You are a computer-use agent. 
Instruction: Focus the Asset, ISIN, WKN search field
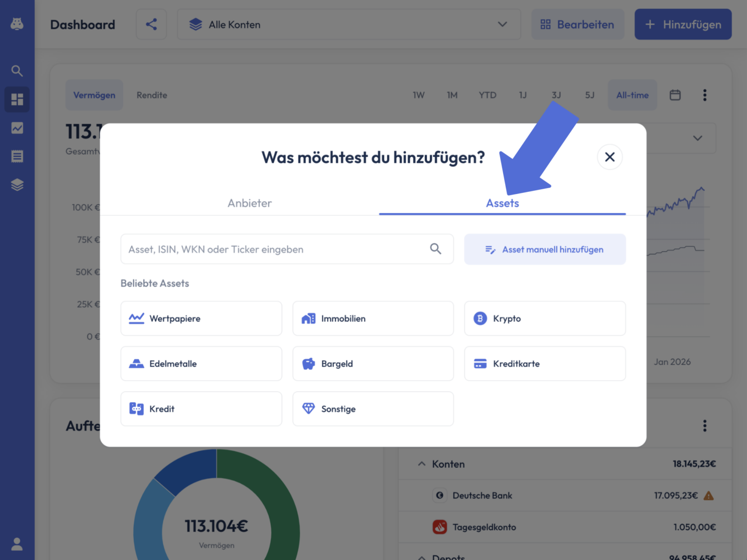287,249
